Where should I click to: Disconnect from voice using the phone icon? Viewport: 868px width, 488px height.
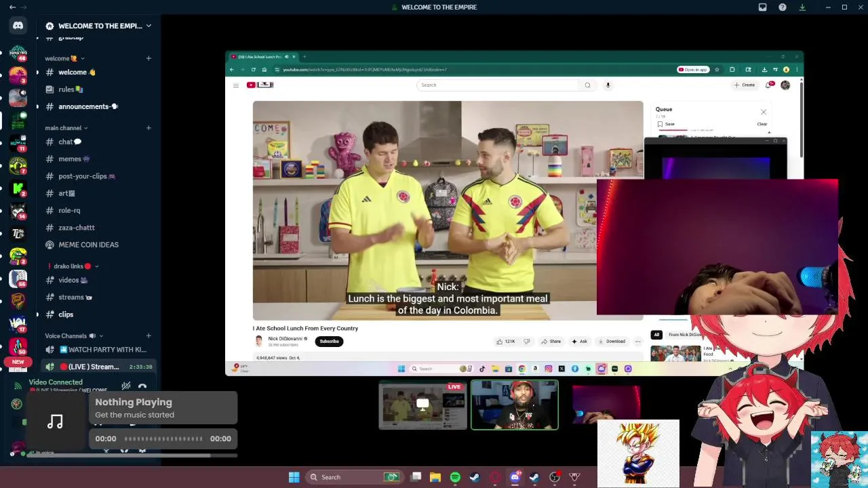point(142,387)
